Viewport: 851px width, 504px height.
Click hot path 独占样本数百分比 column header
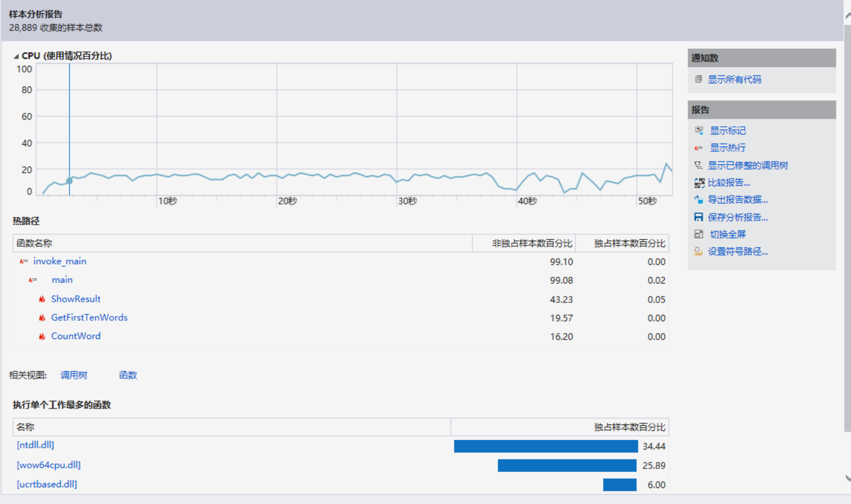click(623, 243)
